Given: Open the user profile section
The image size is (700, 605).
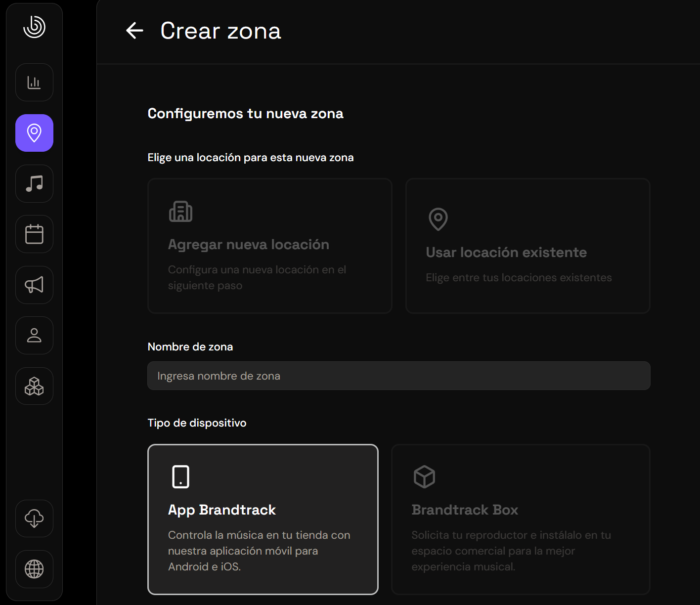Looking at the screenshot, I should coord(34,336).
